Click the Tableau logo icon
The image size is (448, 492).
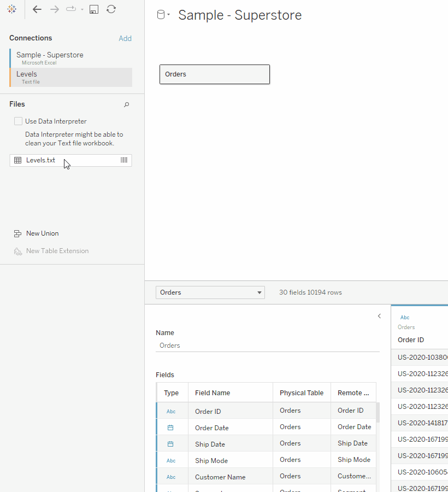pos(11,9)
